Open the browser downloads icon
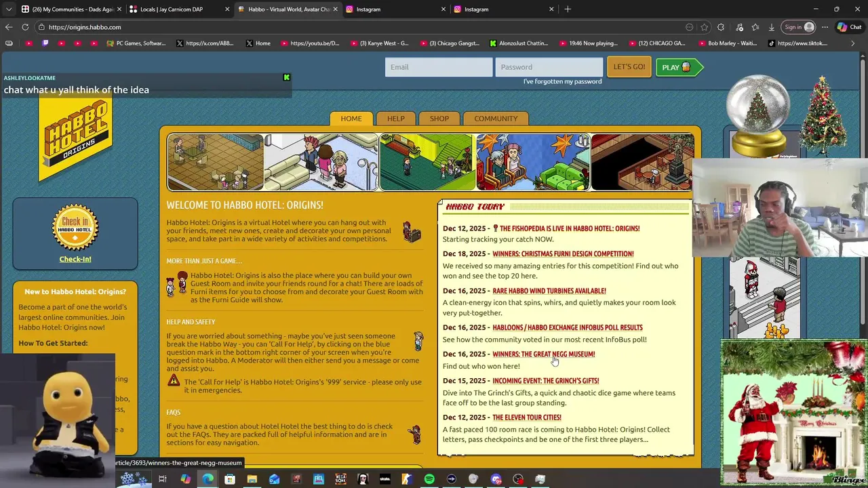Screen dimensions: 868x488 click(x=772, y=27)
